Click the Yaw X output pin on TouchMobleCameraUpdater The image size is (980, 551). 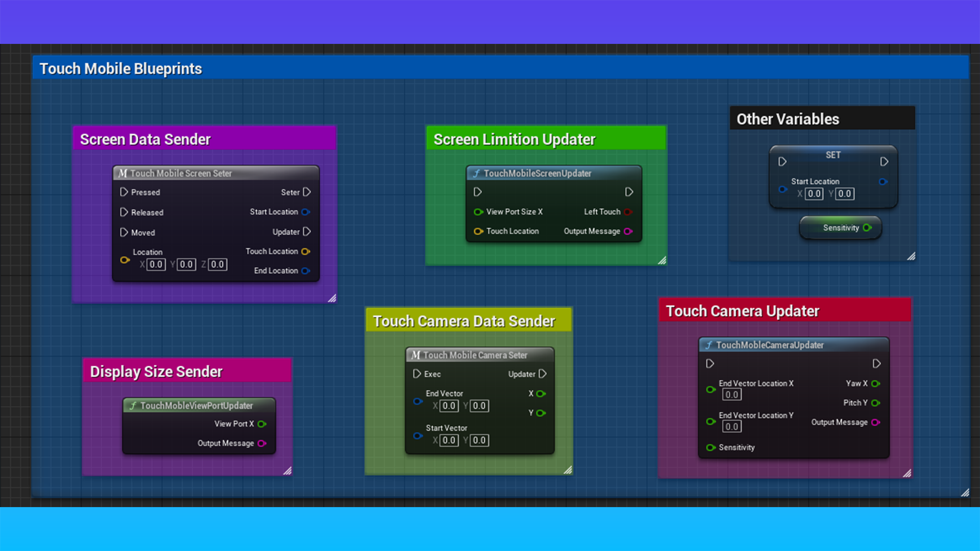point(877,383)
